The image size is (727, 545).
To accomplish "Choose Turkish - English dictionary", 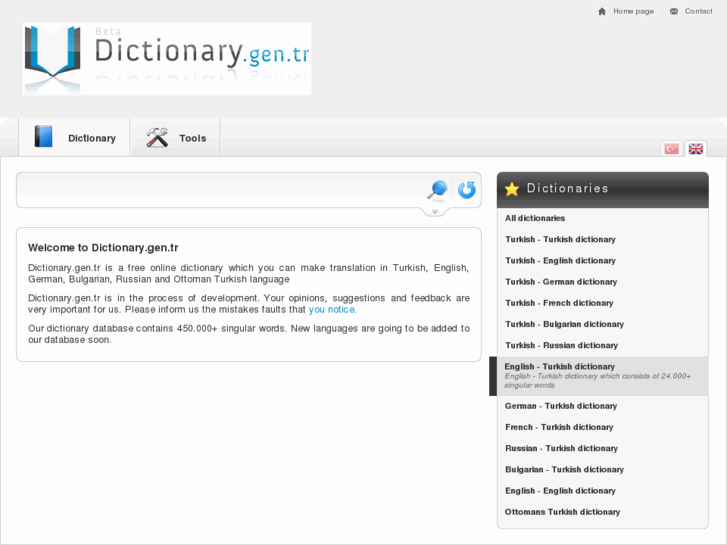I will [x=560, y=261].
